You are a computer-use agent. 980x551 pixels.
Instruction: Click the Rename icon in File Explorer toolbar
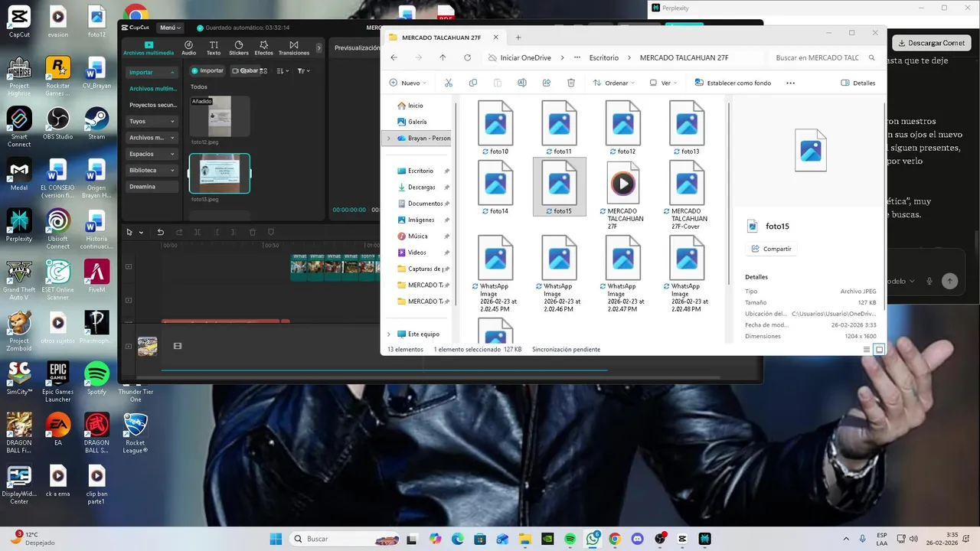tap(522, 83)
